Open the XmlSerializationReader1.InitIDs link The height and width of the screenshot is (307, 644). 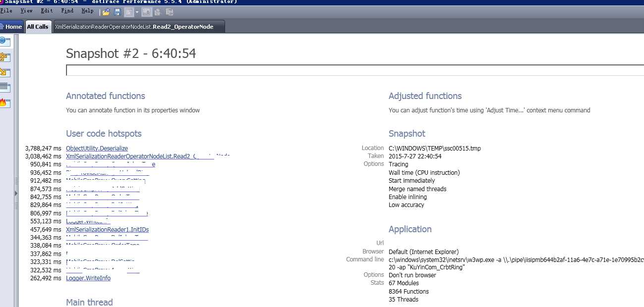point(107,230)
